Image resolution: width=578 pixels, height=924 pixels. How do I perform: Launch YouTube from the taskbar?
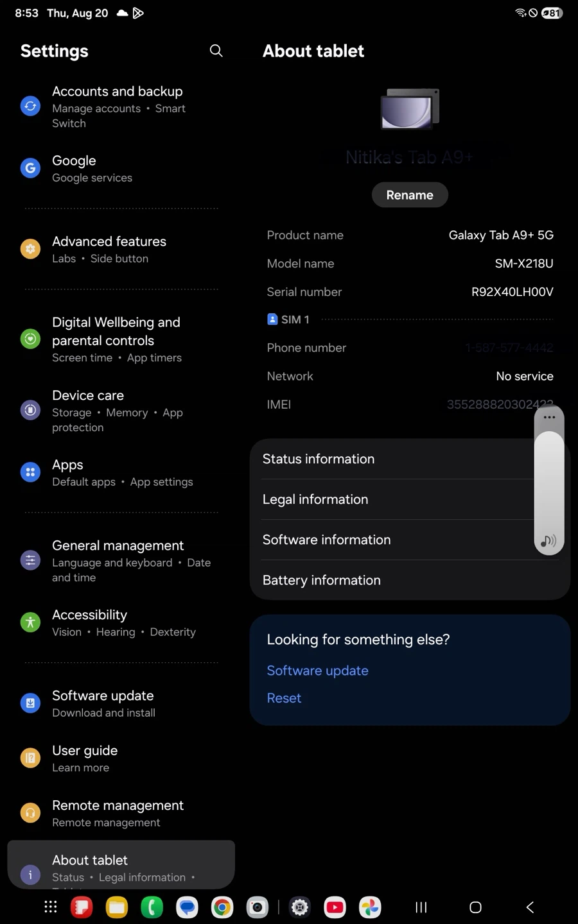(x=335, y=907)
